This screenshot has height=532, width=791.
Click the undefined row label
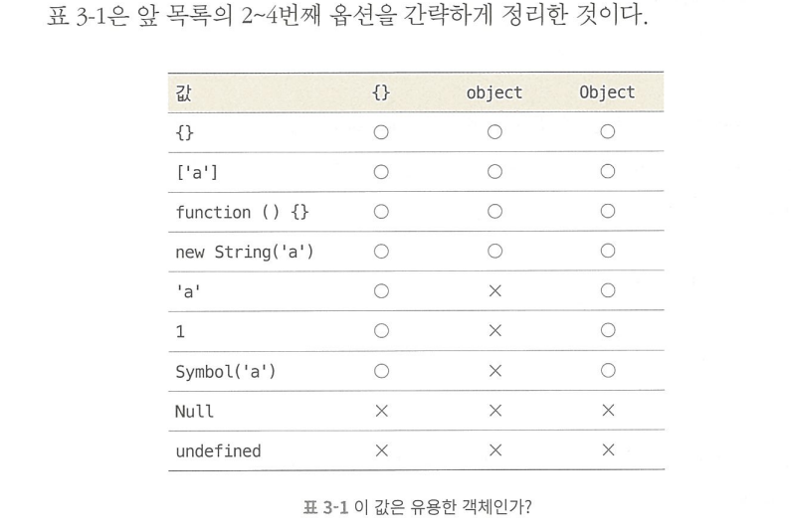click(218, 450)
